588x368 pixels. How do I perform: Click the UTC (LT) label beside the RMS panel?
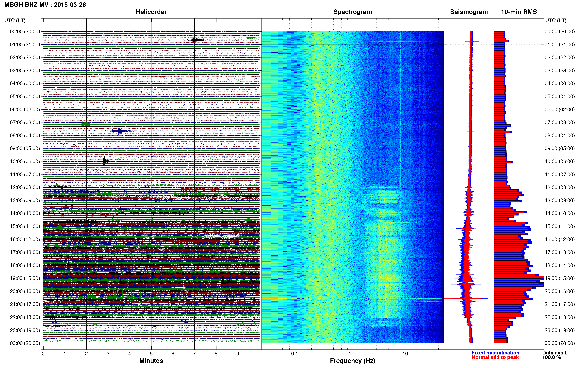[x=556, y=20]
